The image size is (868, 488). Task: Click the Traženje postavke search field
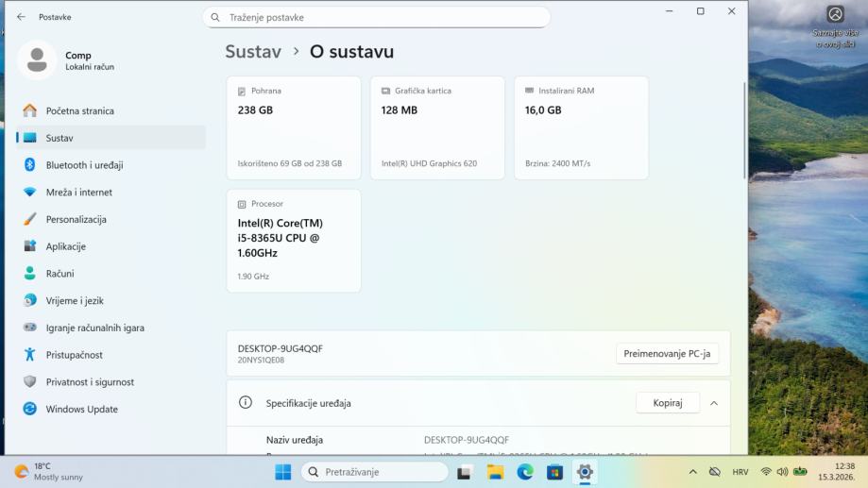[x=377, y=18]
